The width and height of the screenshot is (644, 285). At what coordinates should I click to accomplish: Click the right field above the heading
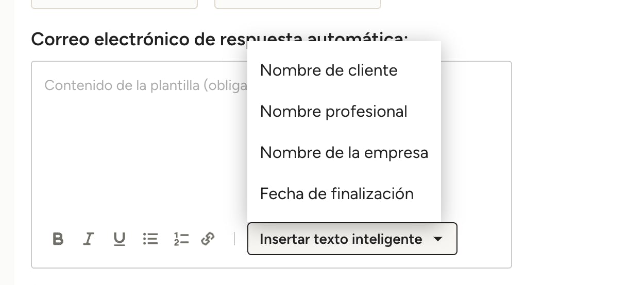(298, 4)
